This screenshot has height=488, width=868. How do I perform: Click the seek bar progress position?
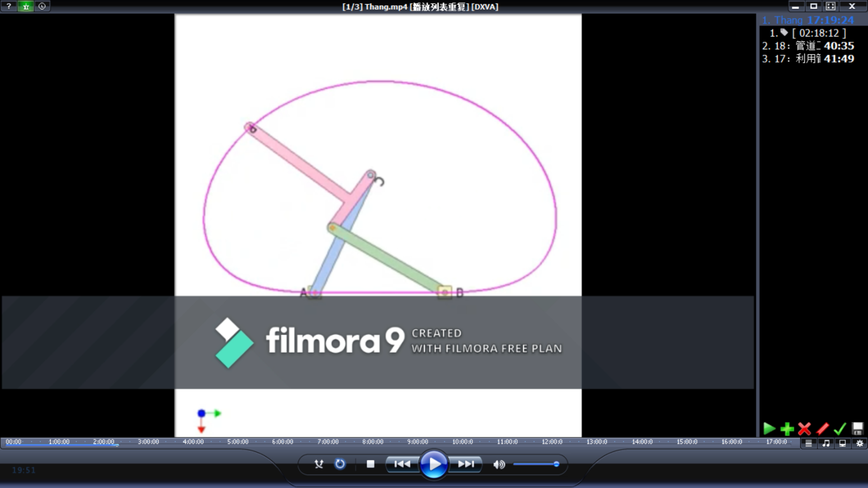click(118, 445)
